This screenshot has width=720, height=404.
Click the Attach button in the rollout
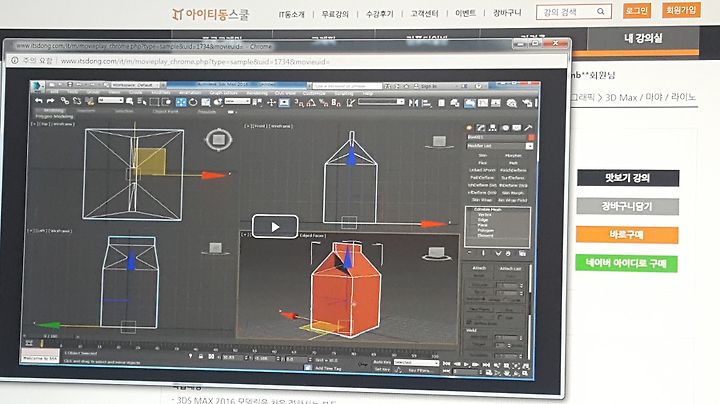[x=479, y=268]
